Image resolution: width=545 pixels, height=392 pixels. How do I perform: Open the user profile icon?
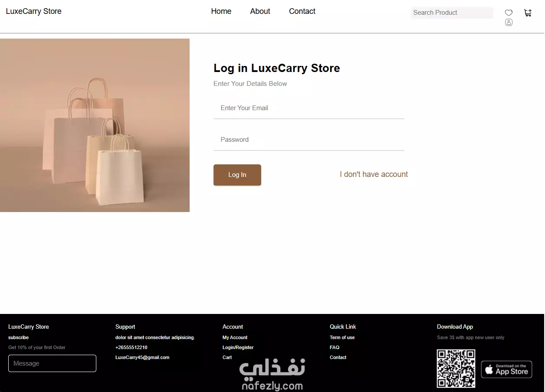click(x=509, y=22)
